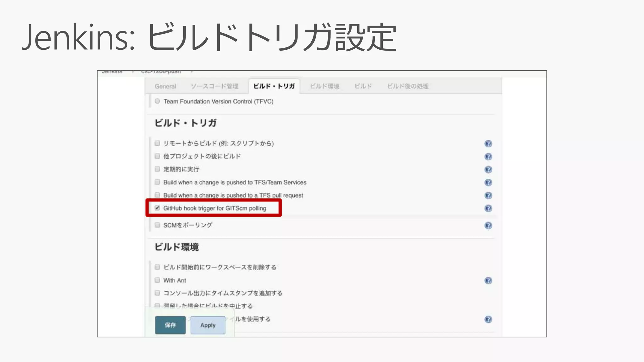
Task: Open the ソースコード管理 tab
Action: 214,86
